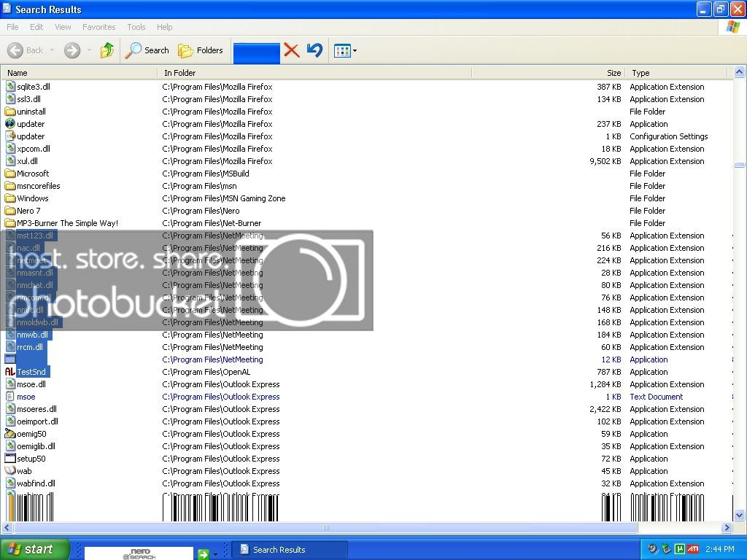This screenshot has height=560, width=747.
Task: Select the xul.dll file icon
Action: pyautogui.click(x=10, y=160)
